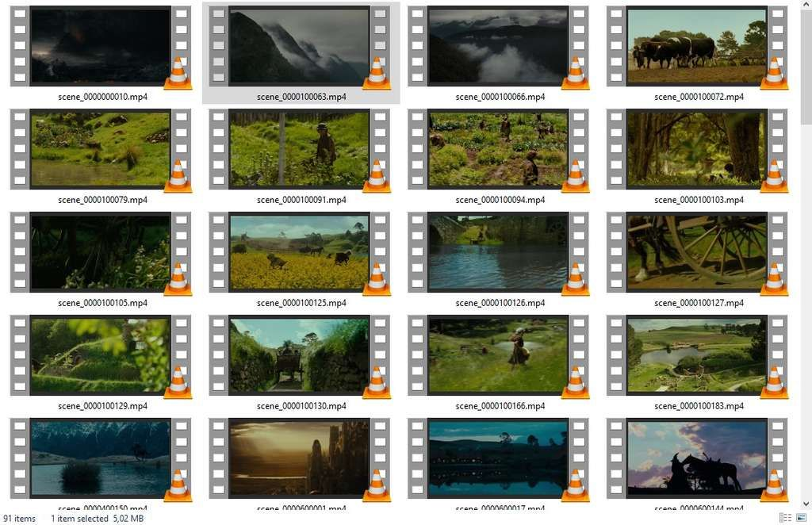This screenshot has height=525, width=812.
Task: Click the file name scene_0000000010.mp4
Action: [102, 97]
